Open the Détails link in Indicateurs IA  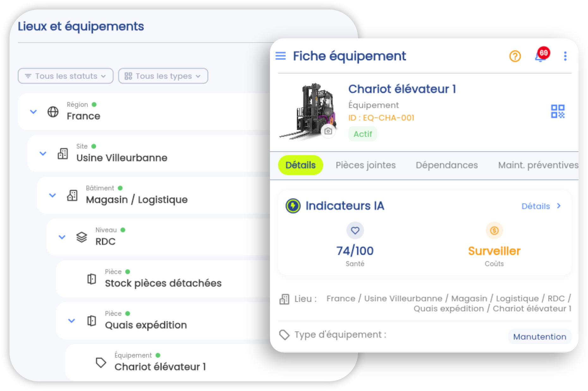click(541, 206)
